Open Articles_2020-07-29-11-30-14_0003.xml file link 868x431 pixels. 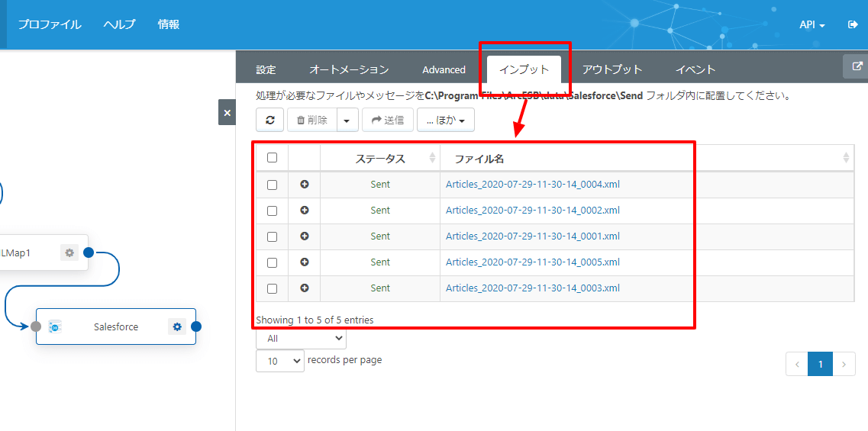[533, 288]
